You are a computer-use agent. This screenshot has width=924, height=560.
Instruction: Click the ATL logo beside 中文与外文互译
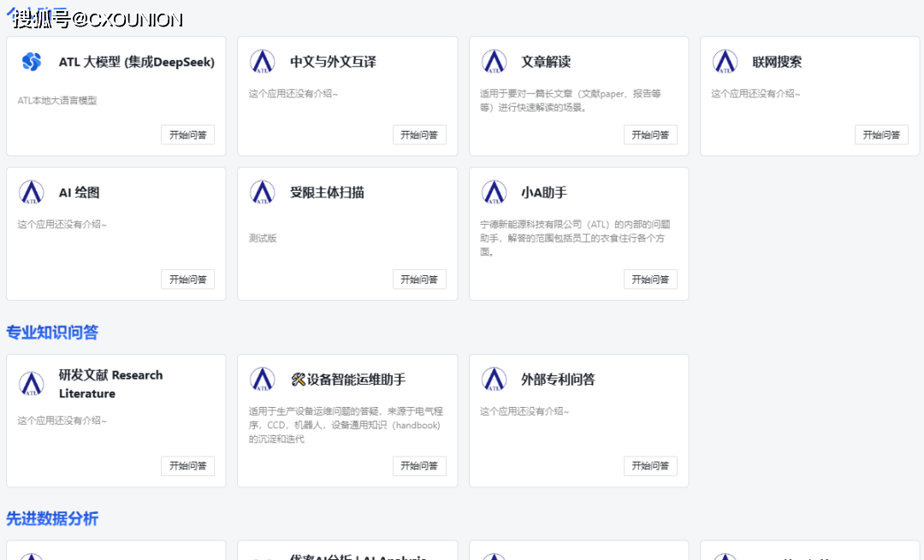[263, 62]
